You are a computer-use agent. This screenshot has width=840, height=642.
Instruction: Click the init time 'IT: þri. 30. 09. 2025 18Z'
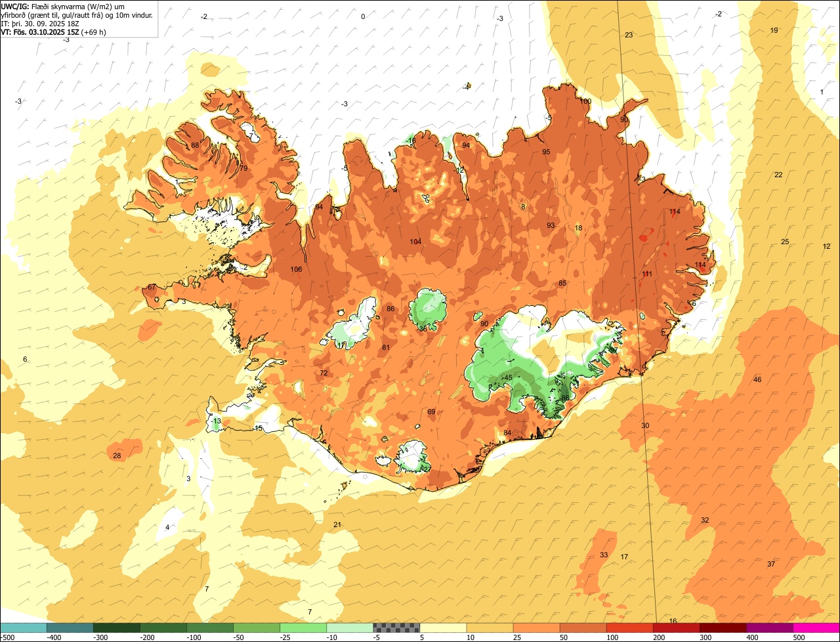[x=41, y=23]
